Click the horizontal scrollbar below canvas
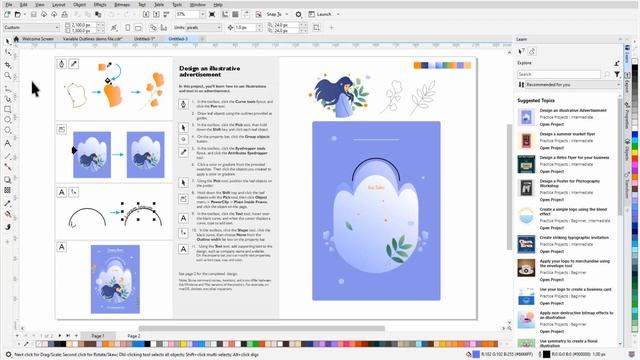640x360 pixels. coord(262,328)
